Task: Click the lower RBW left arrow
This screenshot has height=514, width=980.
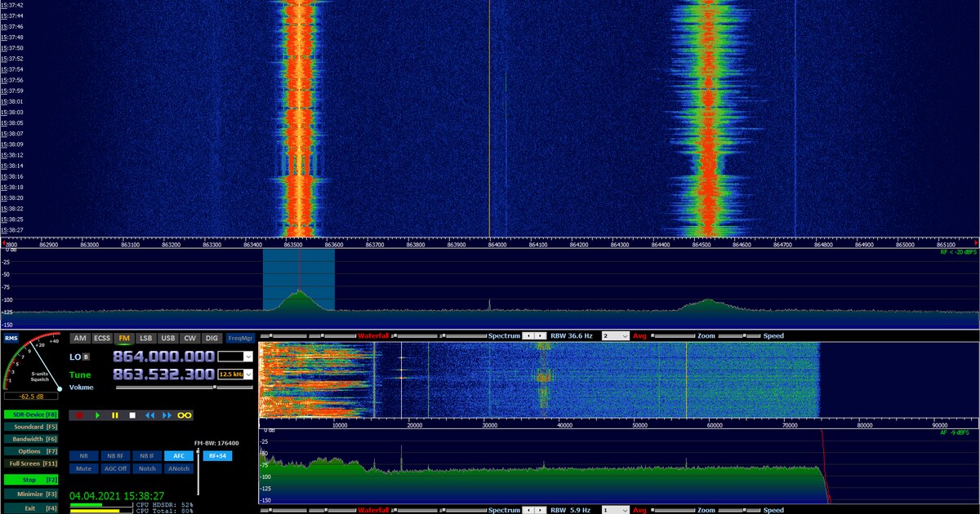Action: pyautogui.click(x=528, y=510)
